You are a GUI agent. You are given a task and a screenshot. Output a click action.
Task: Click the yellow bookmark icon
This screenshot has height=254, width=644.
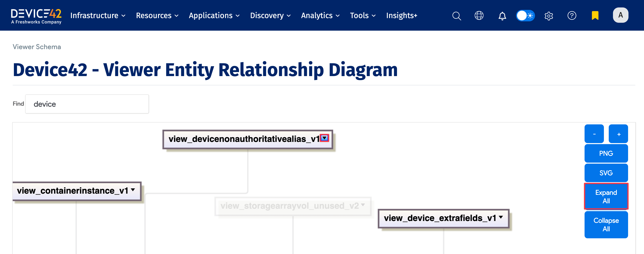pos(595,15)
